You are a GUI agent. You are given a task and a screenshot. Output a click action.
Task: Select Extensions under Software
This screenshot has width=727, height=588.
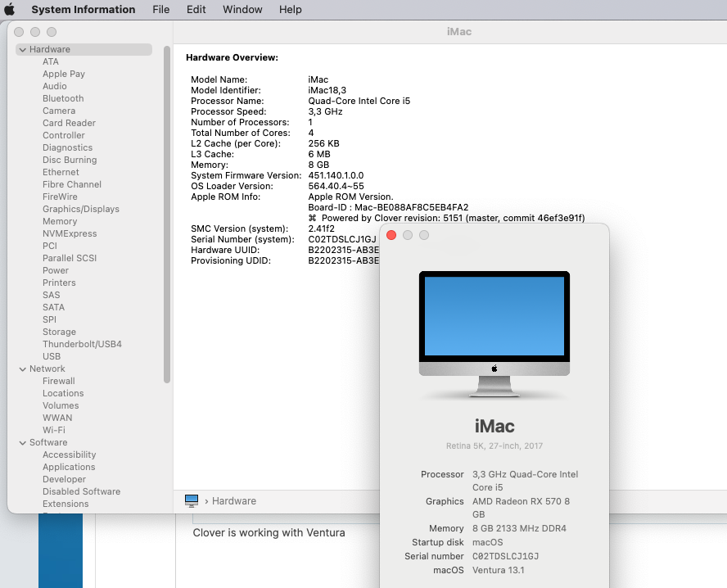point(65,504)
